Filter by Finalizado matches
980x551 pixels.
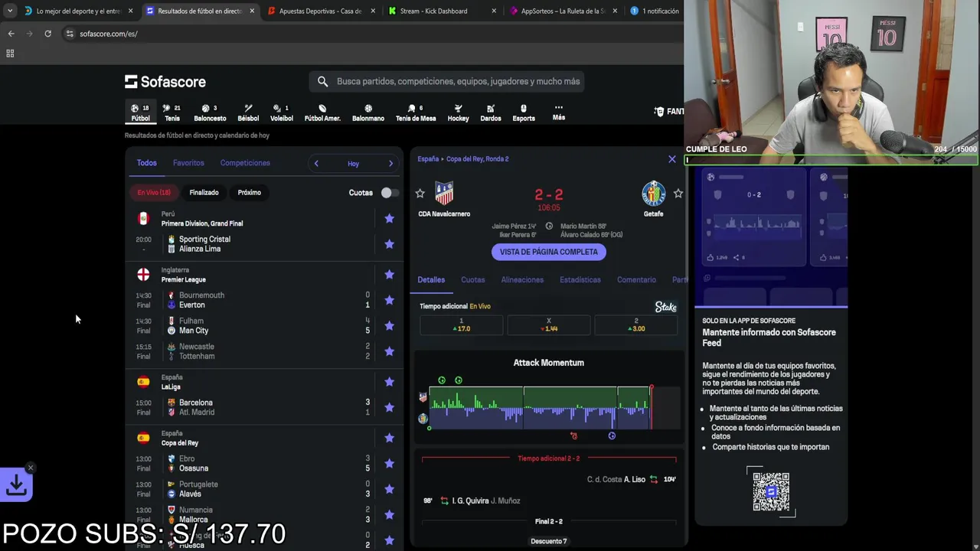(x=204, y=193)
